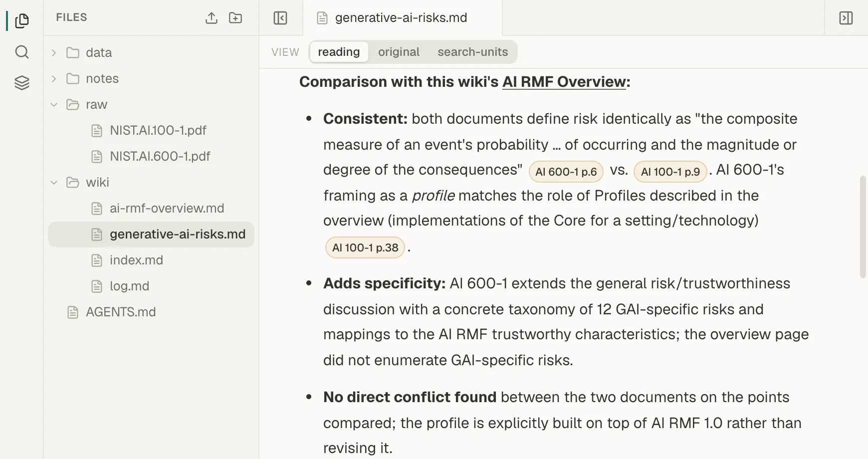Click the wiki folder icon
This screenshot has height=459, width=868.
73,182
